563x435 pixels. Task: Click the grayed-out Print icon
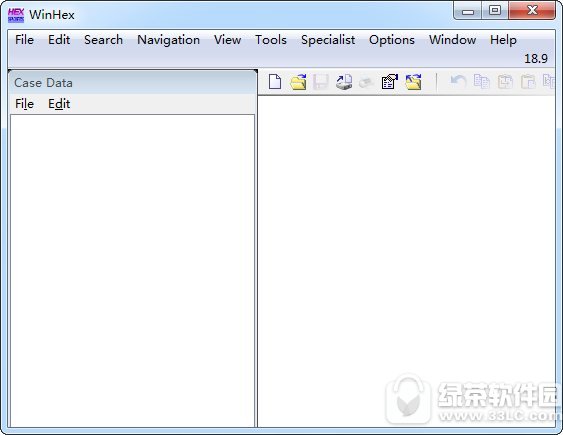point(367,82)
